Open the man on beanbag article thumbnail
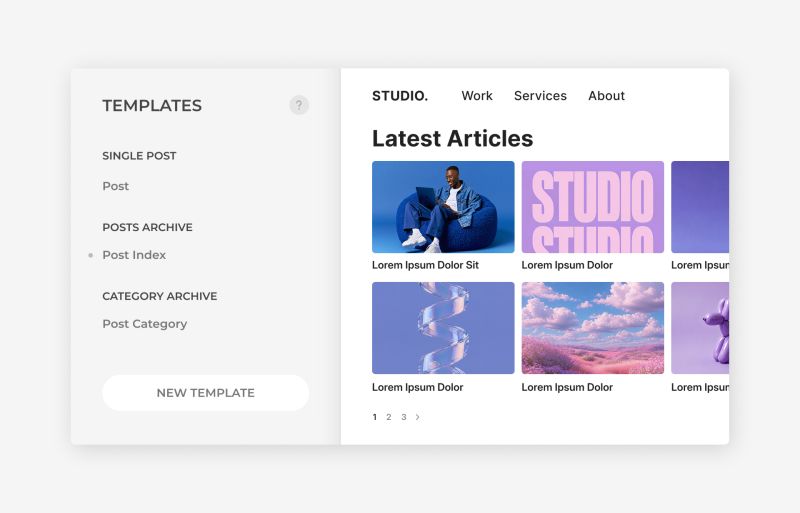Viewport: 800px width, 513px height. click(443, 207)
